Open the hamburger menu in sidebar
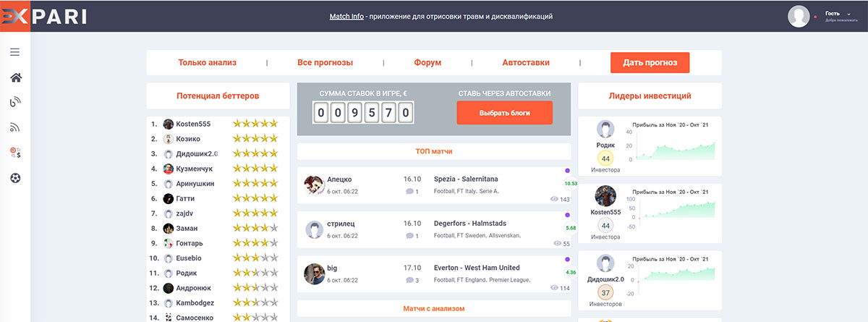This screenshot has height=322, width=868. [x=15, y=52]
